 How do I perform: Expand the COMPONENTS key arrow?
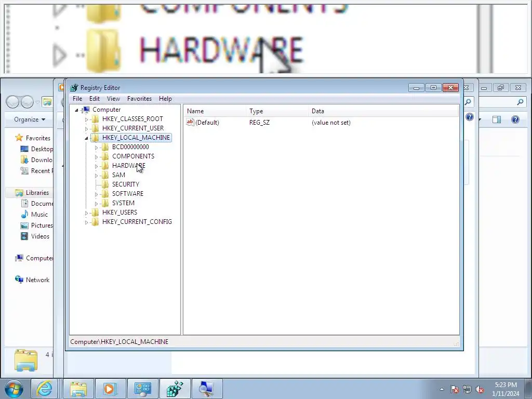click(x=96, y=157)
